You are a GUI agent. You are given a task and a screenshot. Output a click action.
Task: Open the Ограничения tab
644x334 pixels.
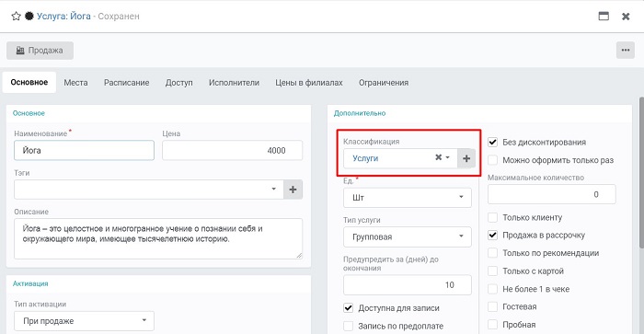click(x=384, y=83)
